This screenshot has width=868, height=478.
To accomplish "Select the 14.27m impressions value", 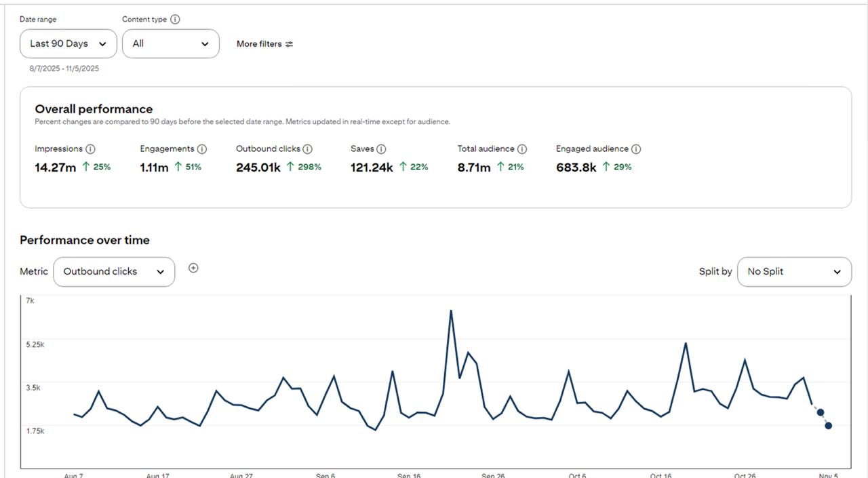I will tap(56, 167).
